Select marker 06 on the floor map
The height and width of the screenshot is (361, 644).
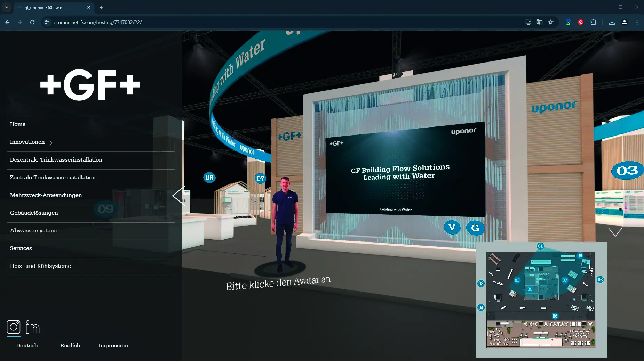click(x=555, y=316)
